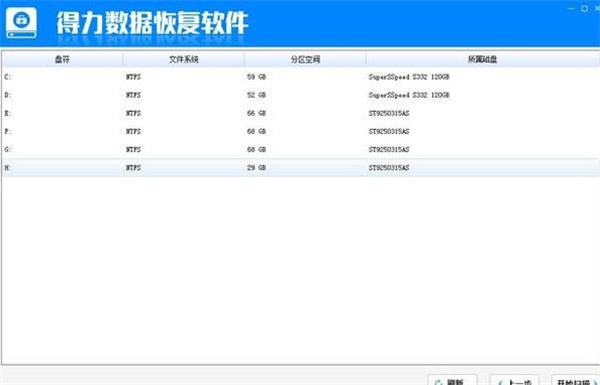Click the 66 GB partition size
Viewport: 600px width, 385px height.
[256, 113]
